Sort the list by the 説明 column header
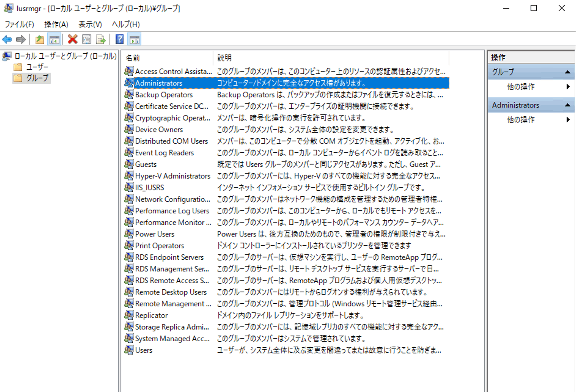 [x=331, y=58]
